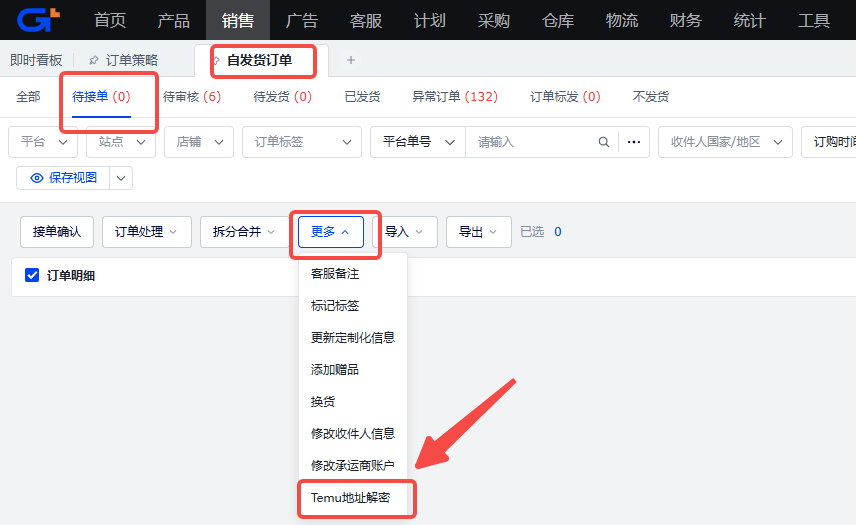Open 统计 in top navigation

(x=750, y=20)
